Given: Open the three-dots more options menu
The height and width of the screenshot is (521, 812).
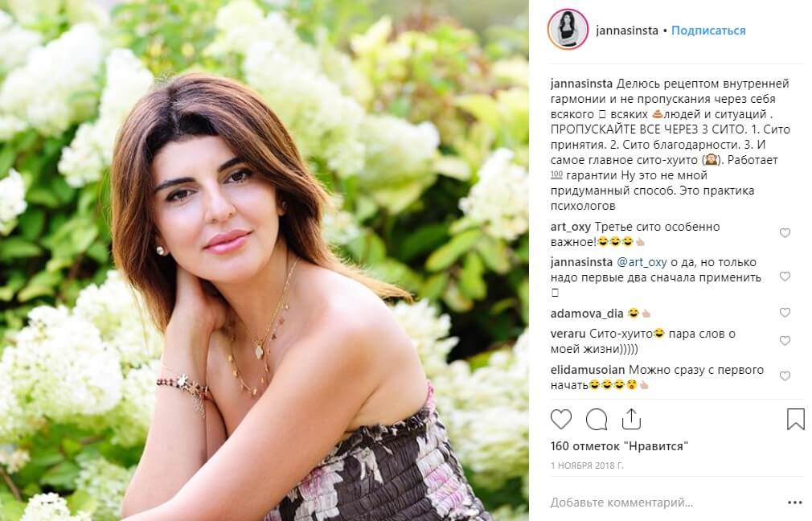Looking at the screenshot, I should (x=795, y=503).
